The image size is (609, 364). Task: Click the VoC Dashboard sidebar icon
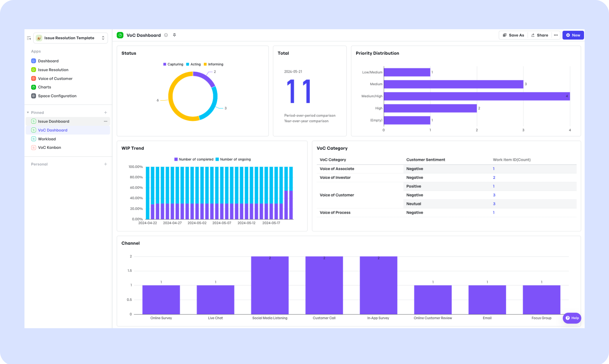(x=34, y=130)
